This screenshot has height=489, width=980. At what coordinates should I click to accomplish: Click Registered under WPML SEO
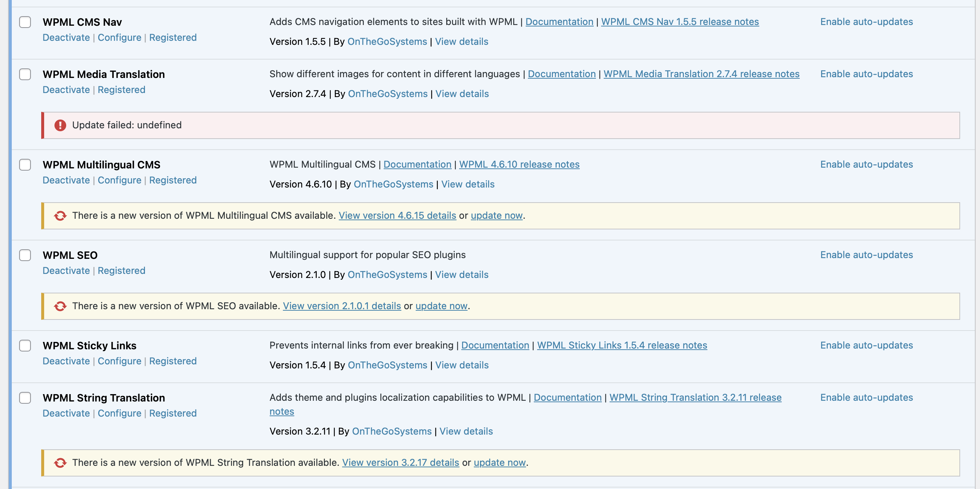click(x=121, y=271)
